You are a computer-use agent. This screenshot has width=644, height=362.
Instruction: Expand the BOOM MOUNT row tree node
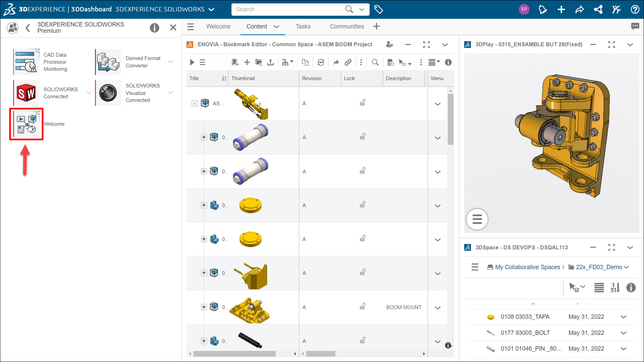(x=204, y=307)
